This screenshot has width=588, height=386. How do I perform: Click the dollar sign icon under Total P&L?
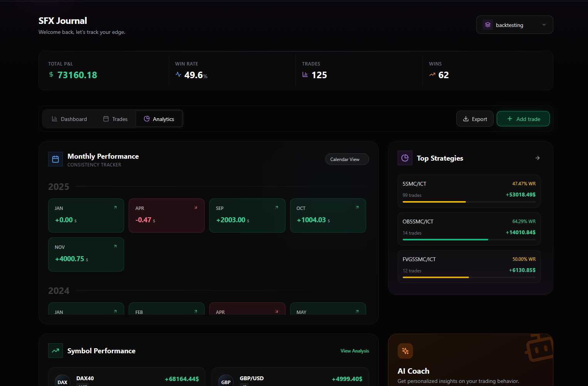tap(50, 74)
